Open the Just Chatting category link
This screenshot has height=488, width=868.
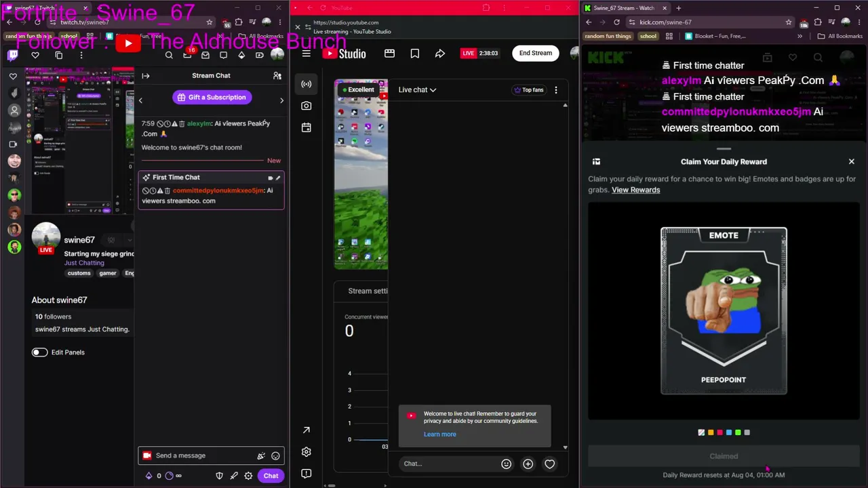(84, 263)
